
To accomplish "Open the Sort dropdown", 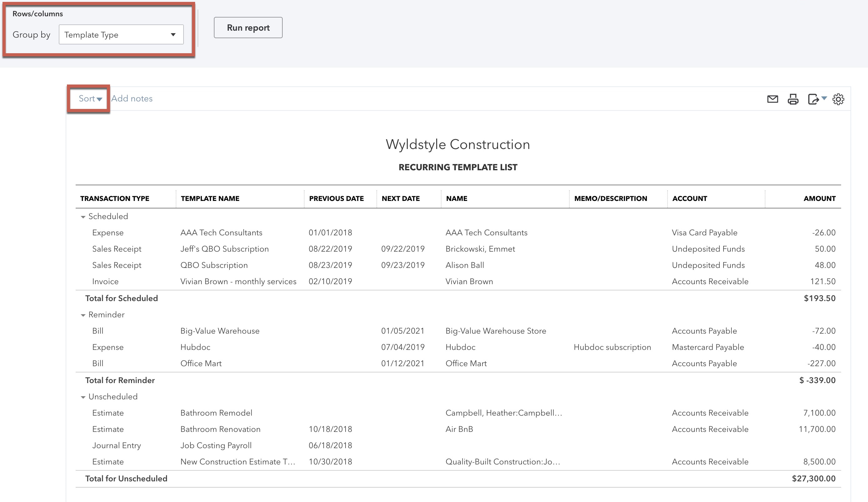I will [x=90, y=99].
